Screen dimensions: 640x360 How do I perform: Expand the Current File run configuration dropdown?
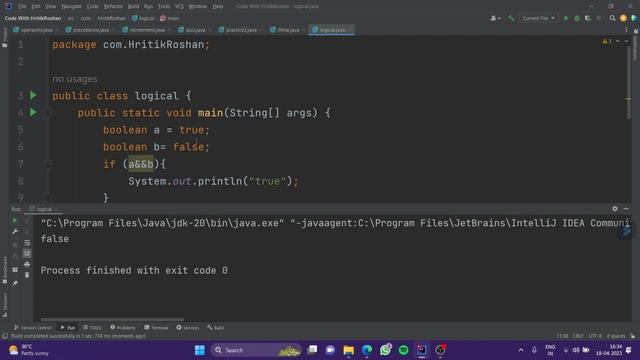pyautogui.click(x=538, y=18)
